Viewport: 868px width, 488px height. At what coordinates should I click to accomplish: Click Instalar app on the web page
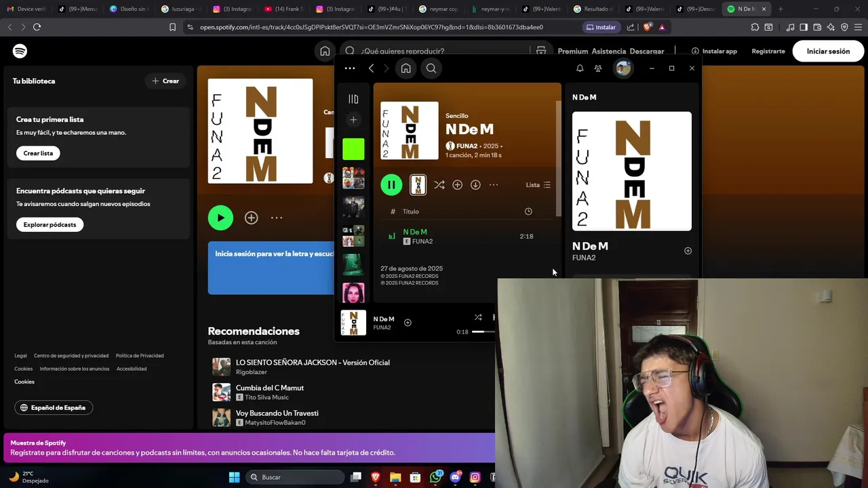point(714,52)
